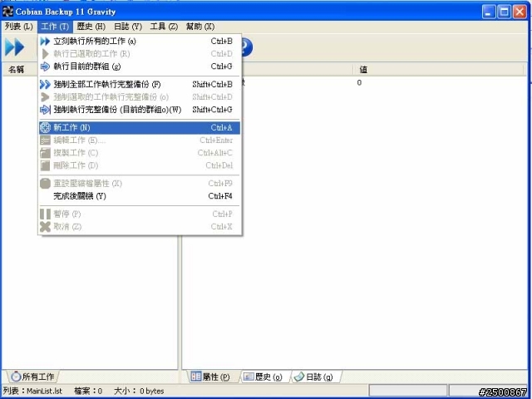This screenshot has width=532, height=399.
Task: Open the 歷史 (H) menu
Action: [x=91, y=27]
